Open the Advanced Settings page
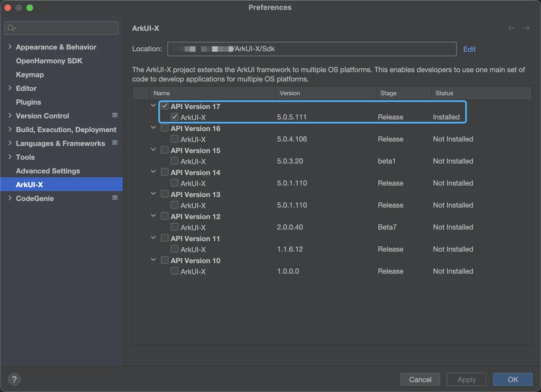This screenshot has height=392, width=541. pos(48,171)
